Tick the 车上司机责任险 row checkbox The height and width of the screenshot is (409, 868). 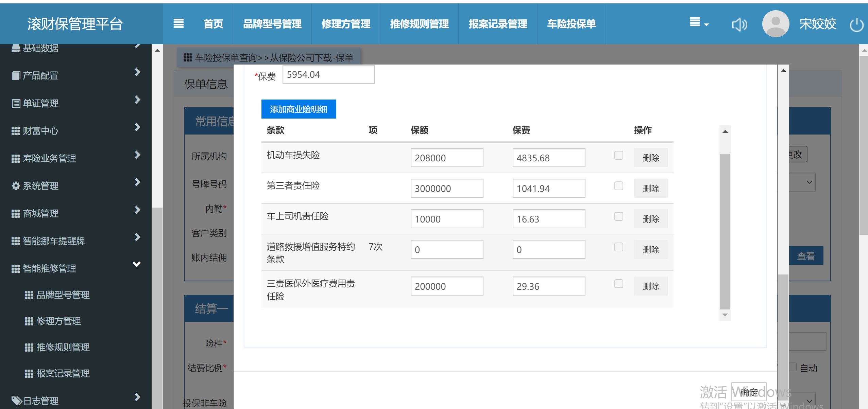pyautogui.click(x=618, y=216)
